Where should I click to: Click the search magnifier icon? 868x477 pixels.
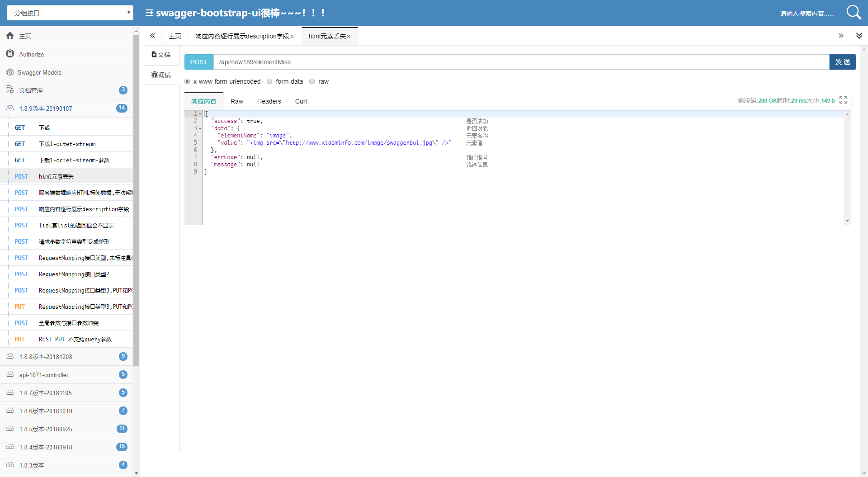point(854,12)
